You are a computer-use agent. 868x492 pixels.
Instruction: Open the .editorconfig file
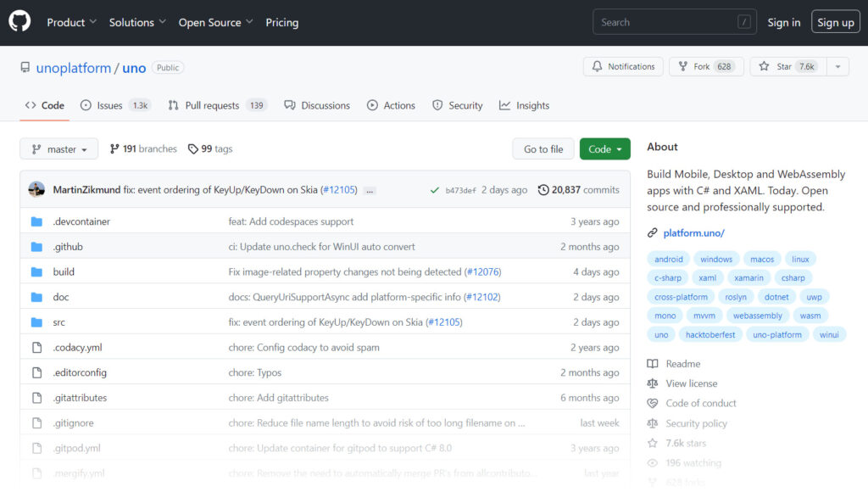coord(80,373)
